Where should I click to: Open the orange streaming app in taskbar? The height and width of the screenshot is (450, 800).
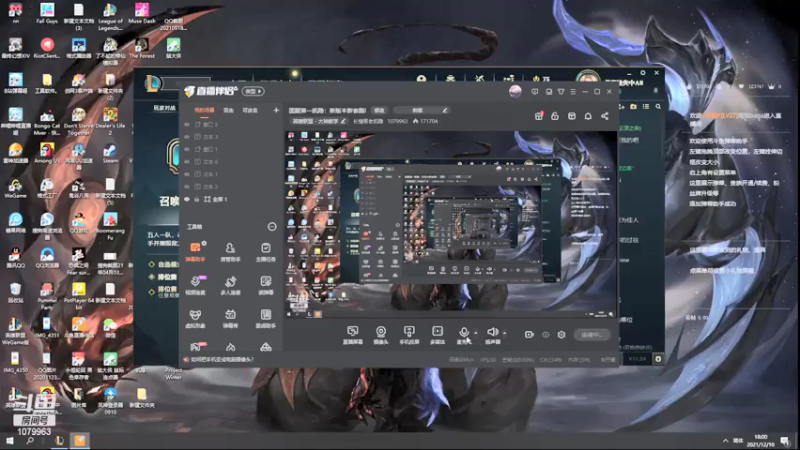click(x=80, y=440)
